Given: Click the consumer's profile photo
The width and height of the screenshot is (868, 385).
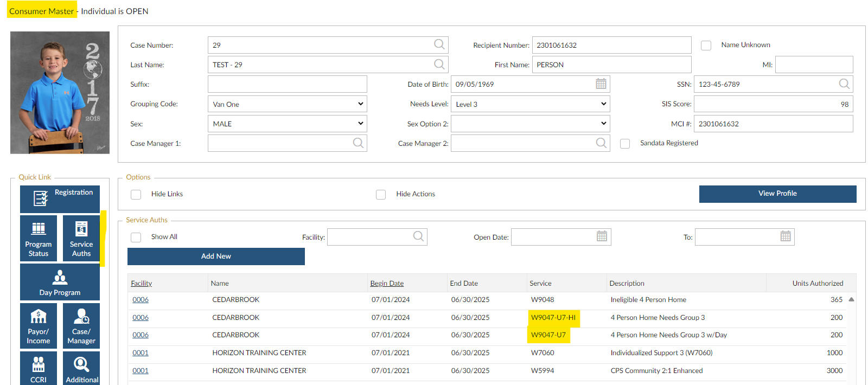Looking at the screenshot, I should [60, 93].
